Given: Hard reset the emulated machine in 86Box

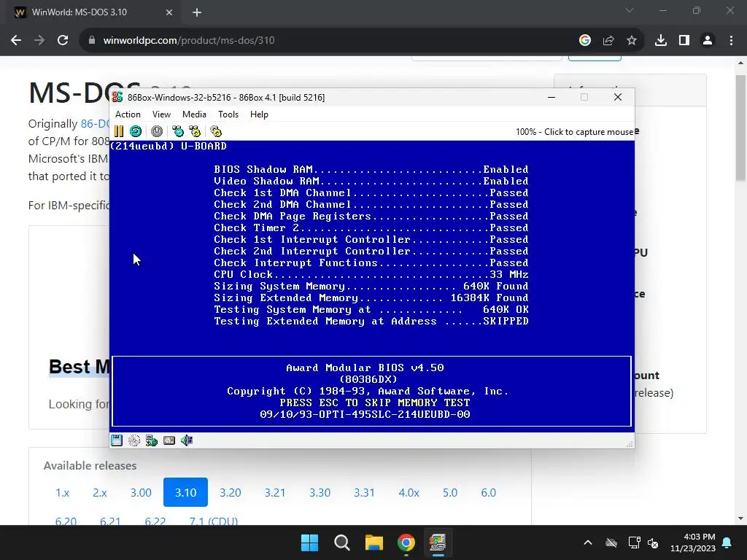Looking at the screenshot, I should pos(136,131).
